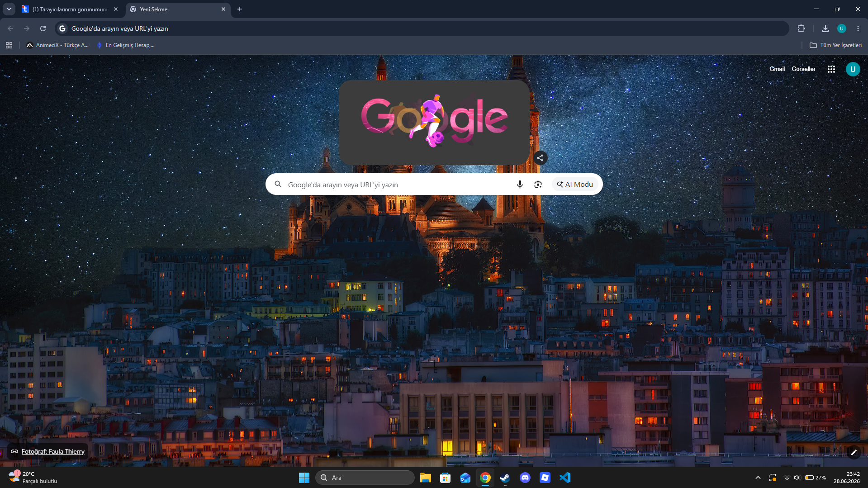
Task: Open File Explorer from taskbar
Action: pyautogui.click(x=425, y=478)
